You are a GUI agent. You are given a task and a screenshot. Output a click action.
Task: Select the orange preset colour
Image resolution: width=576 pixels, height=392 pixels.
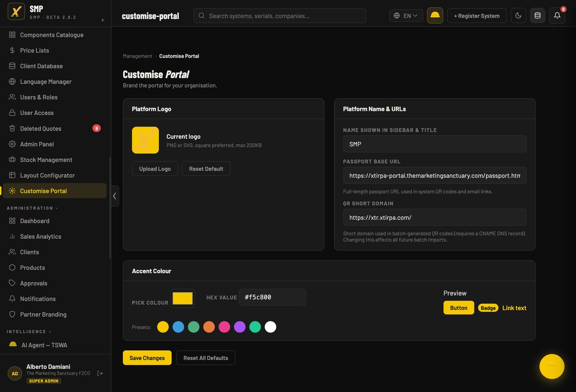click(x=209, y=327)
